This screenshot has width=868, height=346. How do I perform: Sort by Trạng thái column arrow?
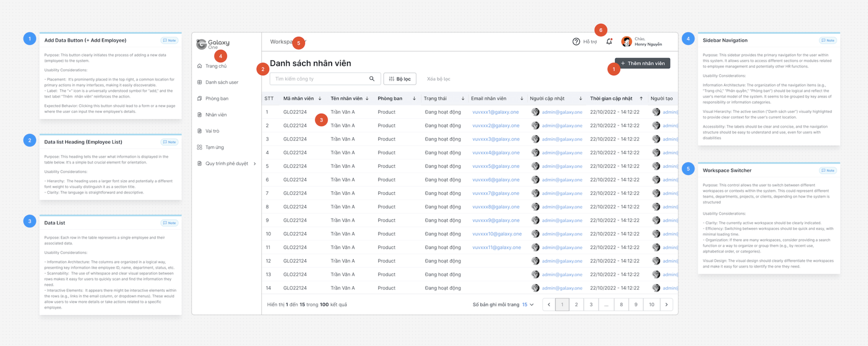pyautogui.click(x=463, y=98)
